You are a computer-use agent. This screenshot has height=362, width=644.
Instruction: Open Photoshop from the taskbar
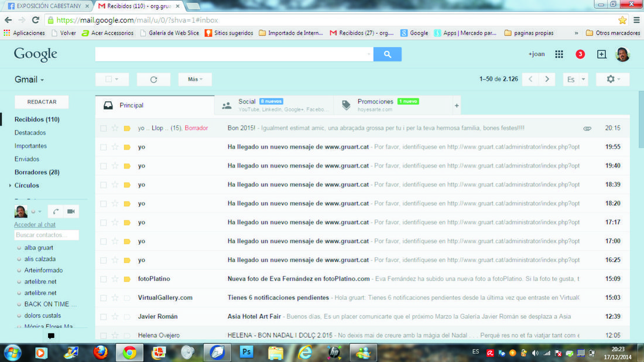246,353
